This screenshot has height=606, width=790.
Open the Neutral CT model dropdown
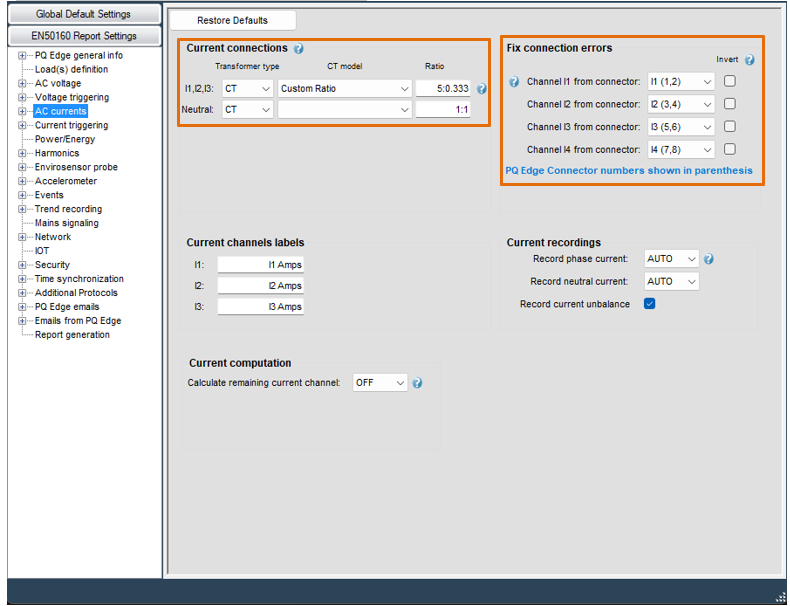pos(345,109)
